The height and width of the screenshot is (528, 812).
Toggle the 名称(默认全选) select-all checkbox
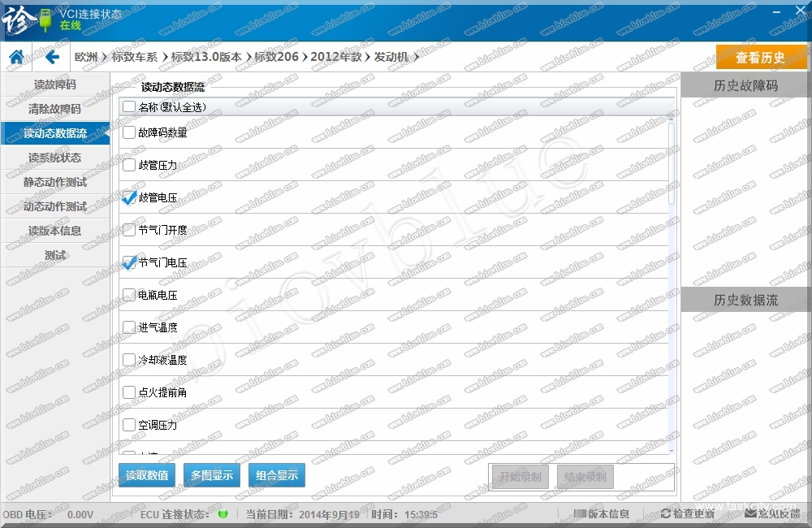tap(129, 106)
